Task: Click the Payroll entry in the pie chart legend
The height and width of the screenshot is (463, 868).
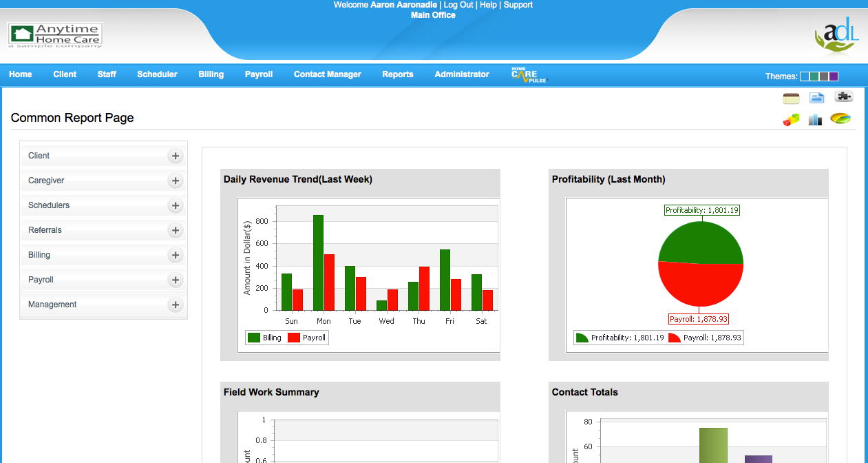Action: click(705, 338)
